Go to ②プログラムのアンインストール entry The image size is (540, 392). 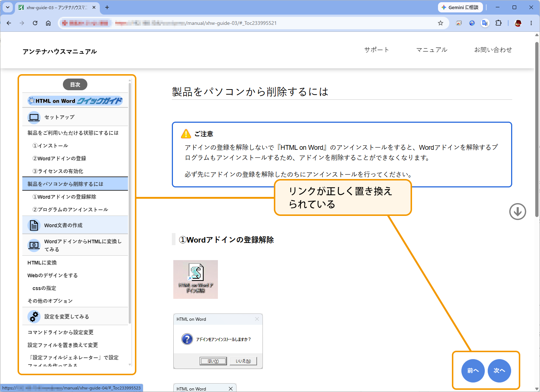(x=70, y=210)
